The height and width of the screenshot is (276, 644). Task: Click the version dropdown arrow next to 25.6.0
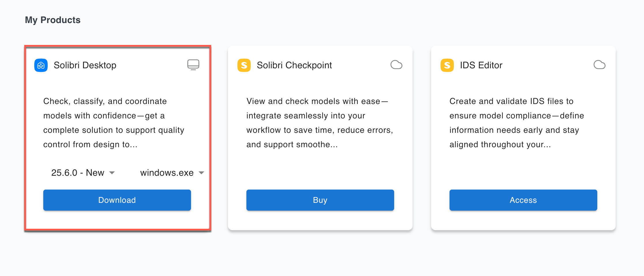coord(112,173)
